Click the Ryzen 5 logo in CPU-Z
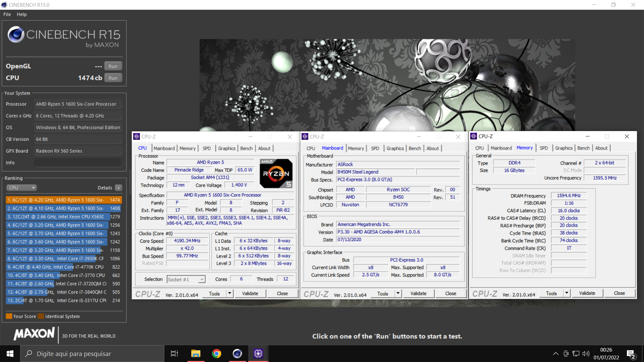This screenshot has height=362, width=644. pos(276,174)
